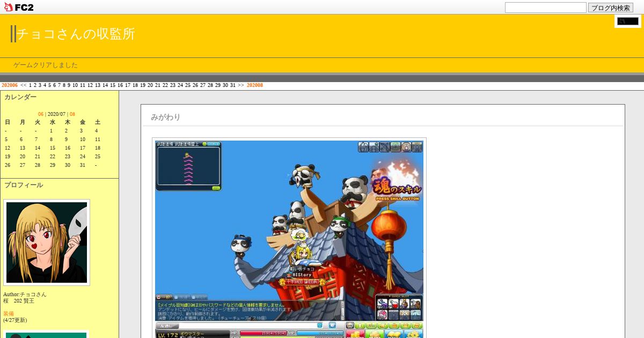Click the ゲームクリアしました blog description

46,65
